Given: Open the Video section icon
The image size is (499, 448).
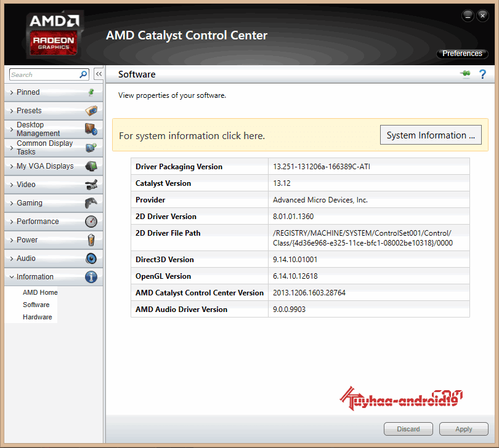Looking at the screenshot, I should (x=91, y=184).
